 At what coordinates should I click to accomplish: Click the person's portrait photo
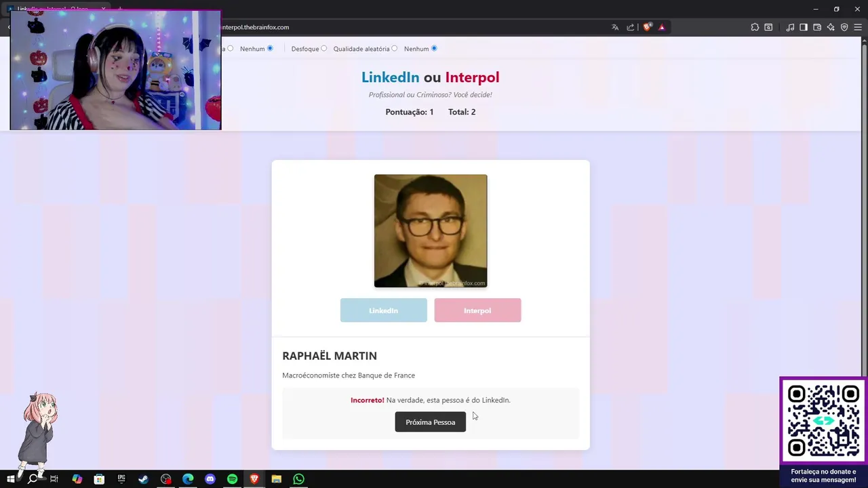[x=431, y=231]
